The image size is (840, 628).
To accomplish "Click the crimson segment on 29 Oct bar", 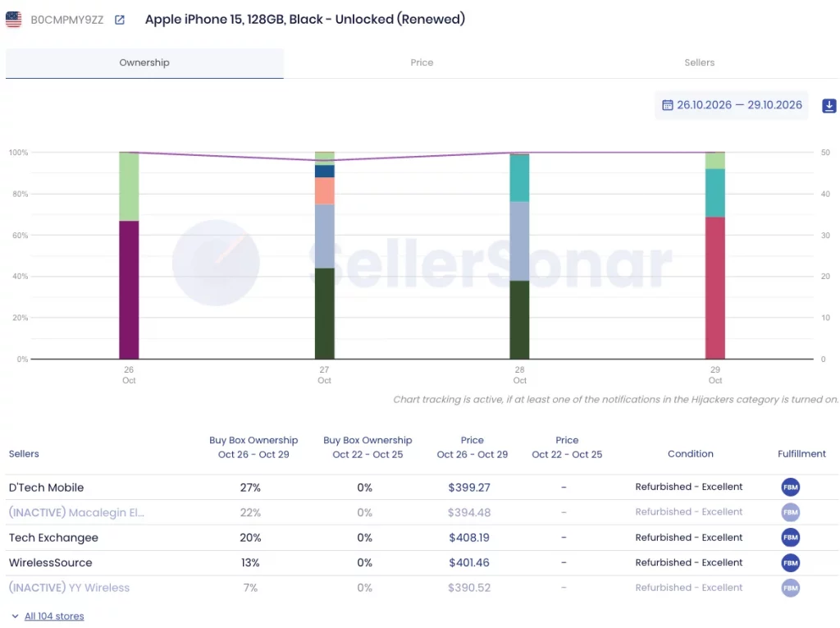I will click(715, 288).
